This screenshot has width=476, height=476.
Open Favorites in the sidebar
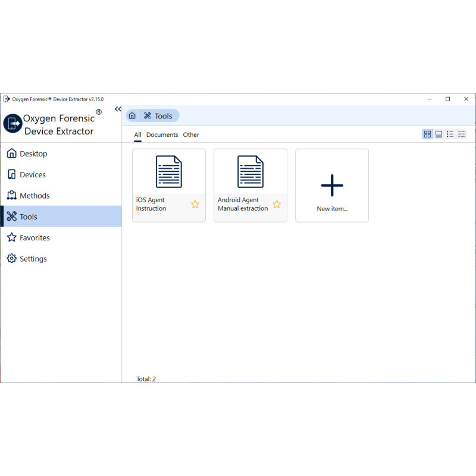tap(61, 237)
